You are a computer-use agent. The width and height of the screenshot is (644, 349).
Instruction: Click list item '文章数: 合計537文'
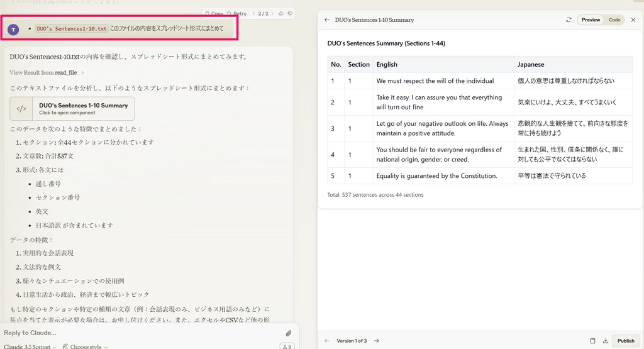(x=48, y=156)
